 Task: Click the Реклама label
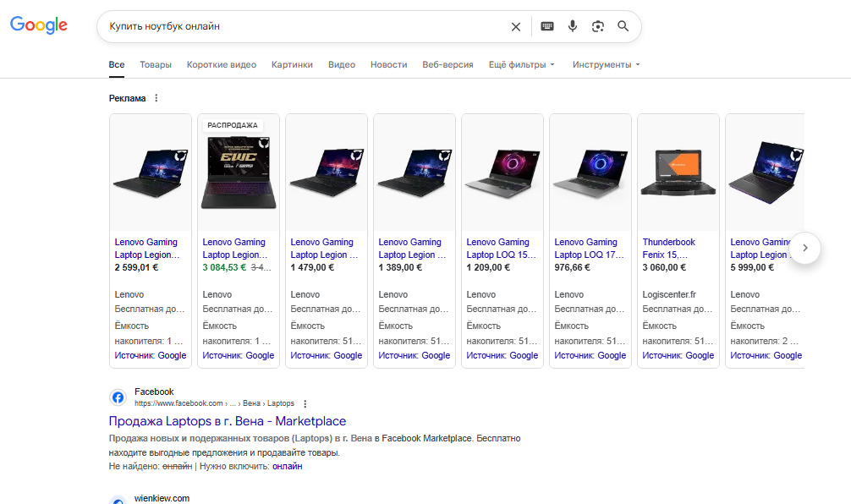[127, 98]
